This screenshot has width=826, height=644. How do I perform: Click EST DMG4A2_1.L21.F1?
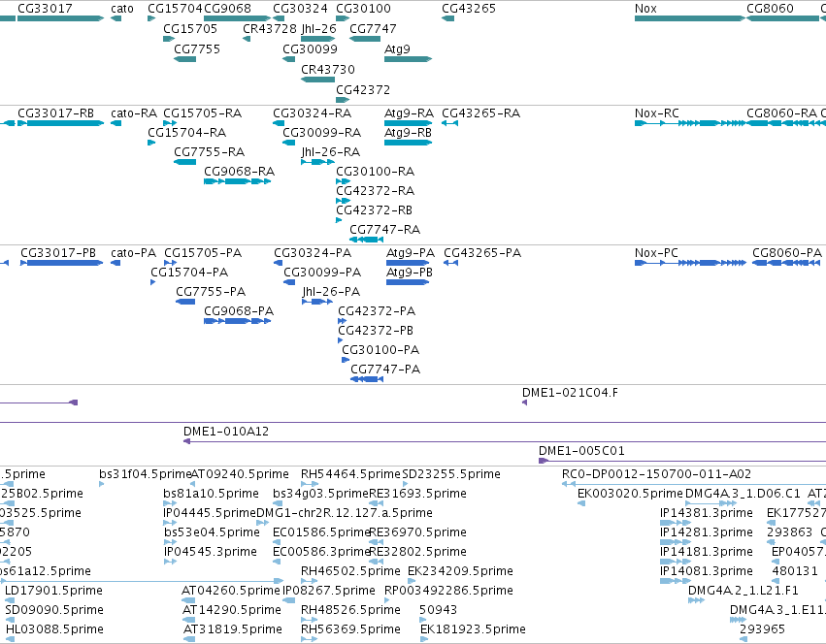click(696, 600)
